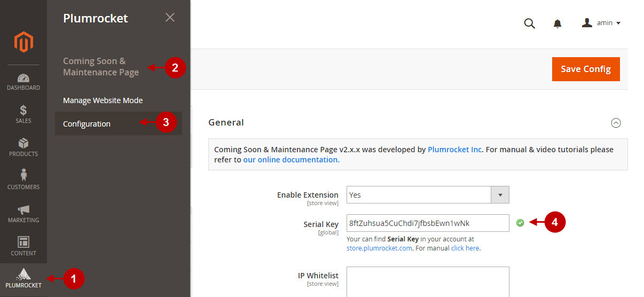
Task: Open the notifications bell
Action: coord(557,24)
